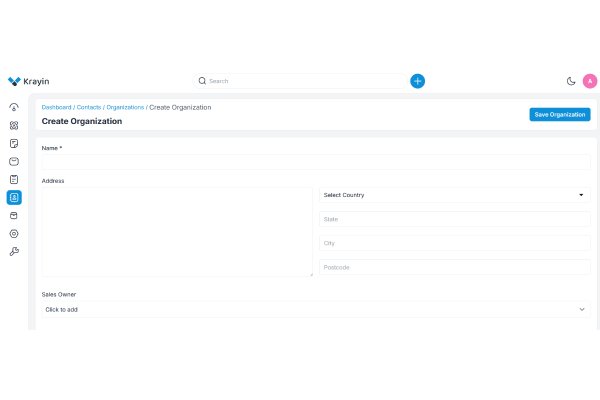The width and height of the screenshot is (600, 400).
Task: Open the Leads sidebar icon
Action: pyautogui.click(x=14, y=125)
